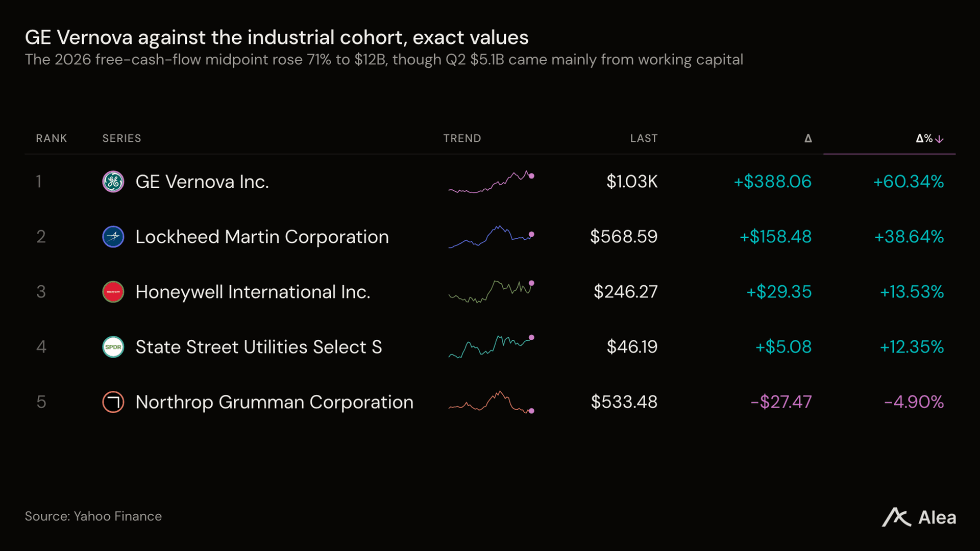This screenshot has width=980, height=551.
Task: Click Honeywell's trend sparkline chart
Action: click(x=491, y=292)
